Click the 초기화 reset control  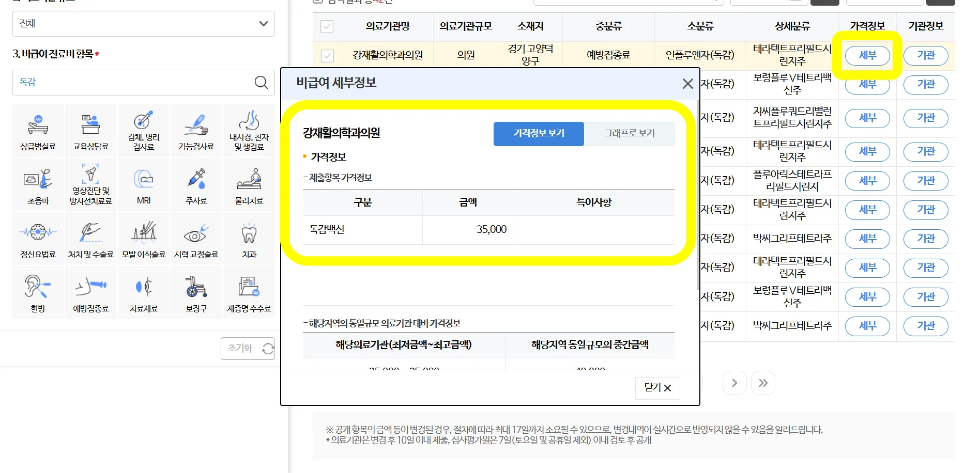click(248, 349)
